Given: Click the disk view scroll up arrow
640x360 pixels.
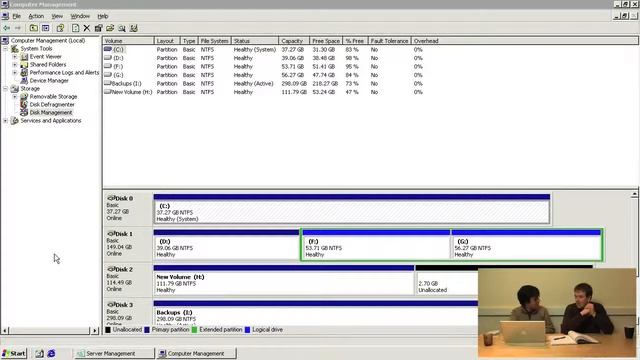Looking at the screenshot, I should [635, 194].
